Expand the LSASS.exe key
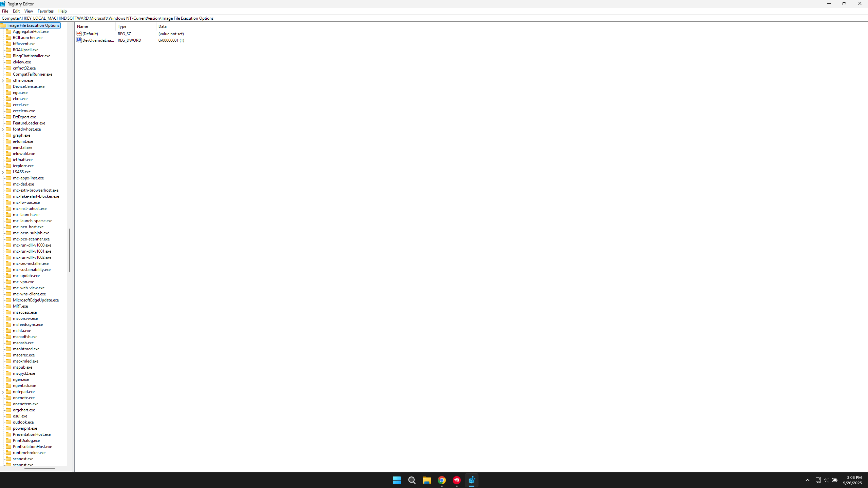 click(x=3, y=172)
